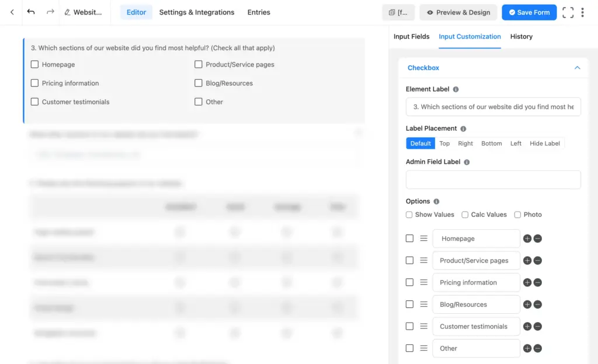The width and height of the screenshot is (598, 364).
Task: Tick Customer testimonials checkbox in form preview
Action: coord(34,101)
